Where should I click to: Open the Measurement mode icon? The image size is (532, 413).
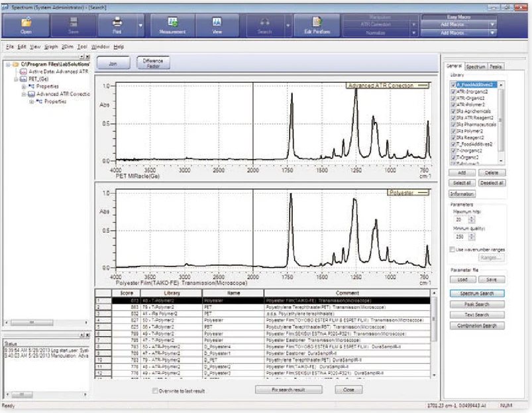[x=172, y=21]
